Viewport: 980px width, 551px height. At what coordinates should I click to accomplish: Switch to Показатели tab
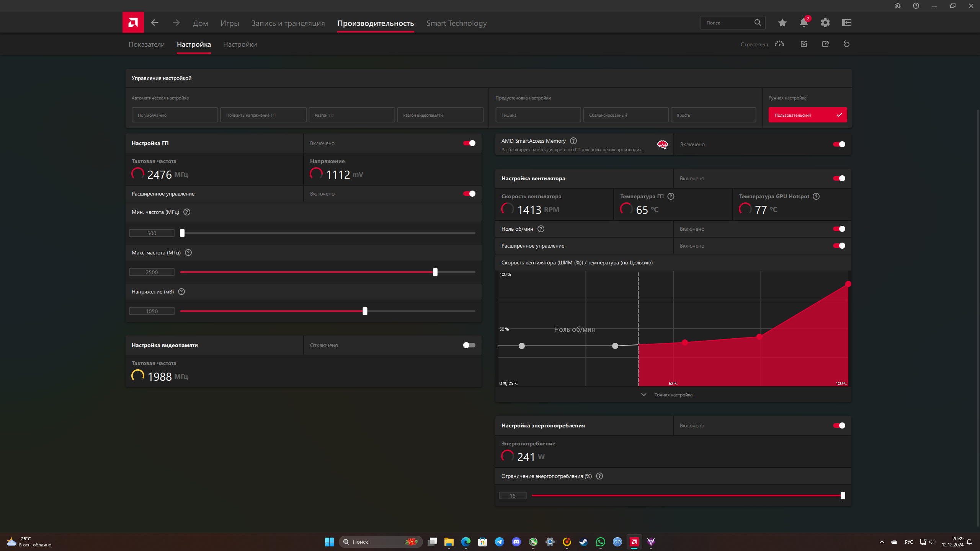(147, 44)
